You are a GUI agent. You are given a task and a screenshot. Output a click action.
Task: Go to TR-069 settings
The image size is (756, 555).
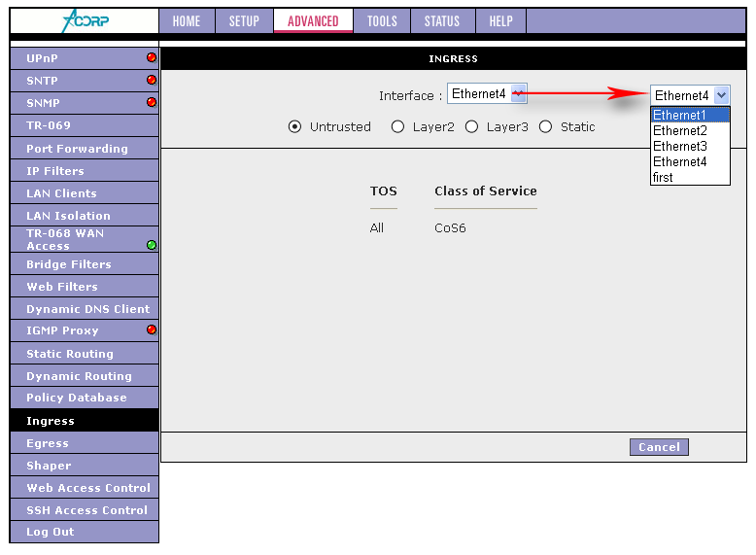point(85,125)
